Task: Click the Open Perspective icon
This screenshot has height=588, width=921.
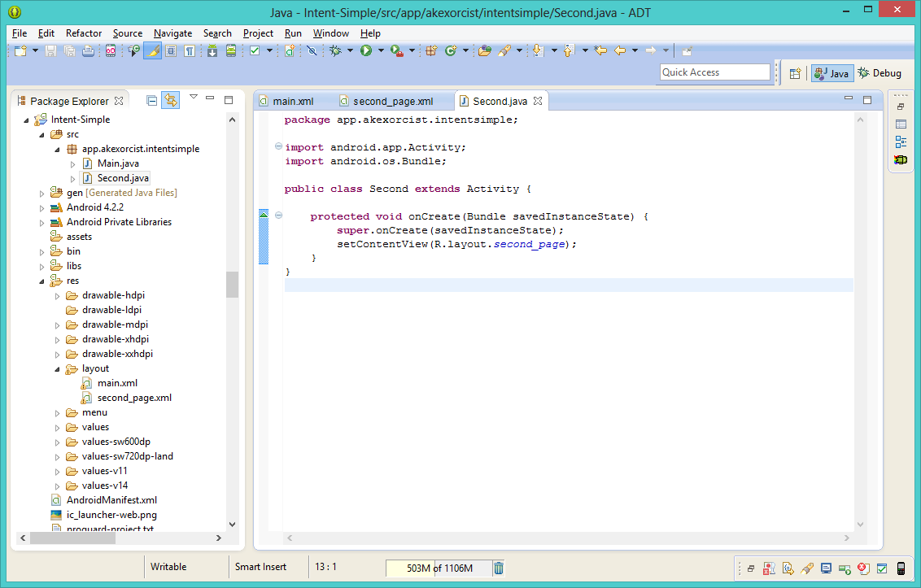Action: [x=795, y=73]
